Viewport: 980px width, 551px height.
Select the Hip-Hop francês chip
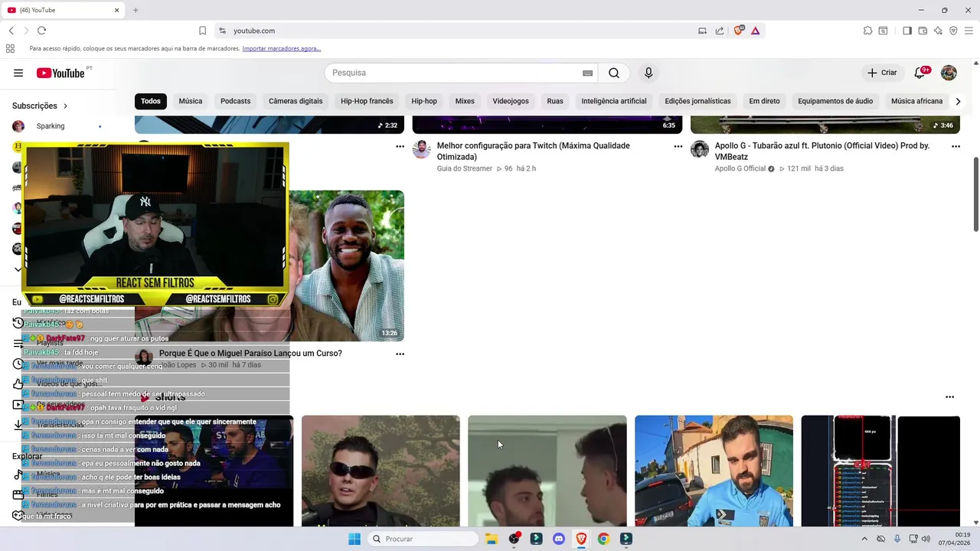point(367,101)
